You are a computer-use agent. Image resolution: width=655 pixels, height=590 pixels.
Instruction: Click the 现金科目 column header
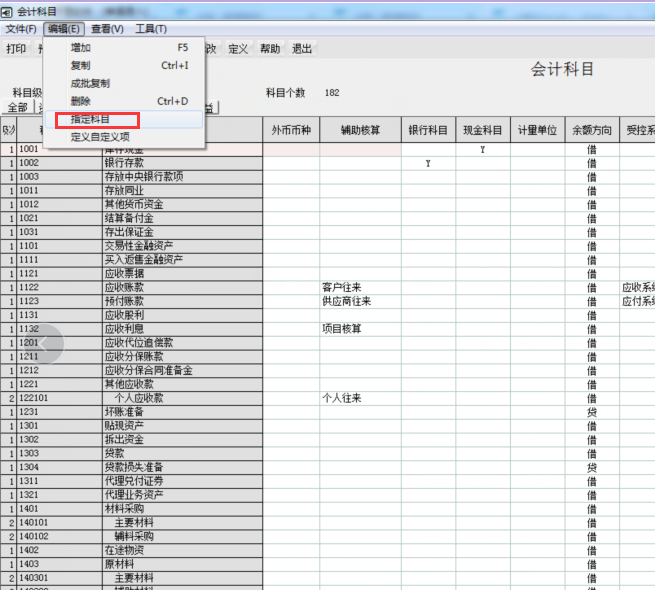[483, 130]
